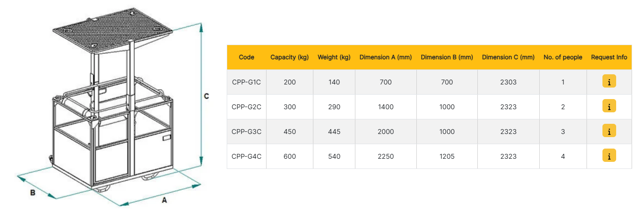644x218 pixels.
Task: Click info icon for CPP-G1C row
Action: tap(609, 82)
